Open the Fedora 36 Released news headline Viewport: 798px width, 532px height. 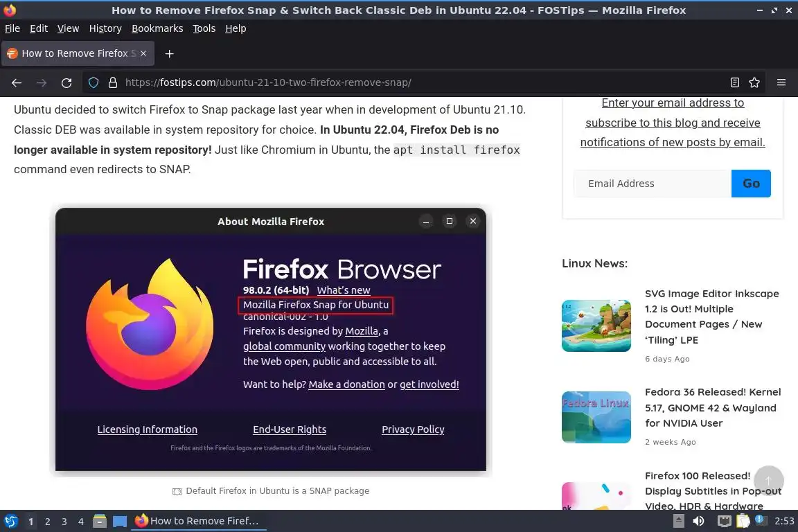[713, 407]
